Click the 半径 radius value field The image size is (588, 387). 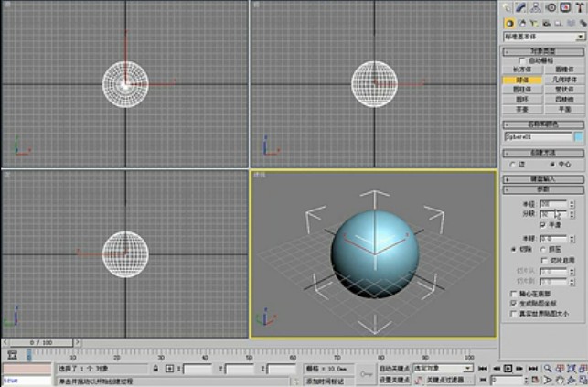[x=553, y=204]
